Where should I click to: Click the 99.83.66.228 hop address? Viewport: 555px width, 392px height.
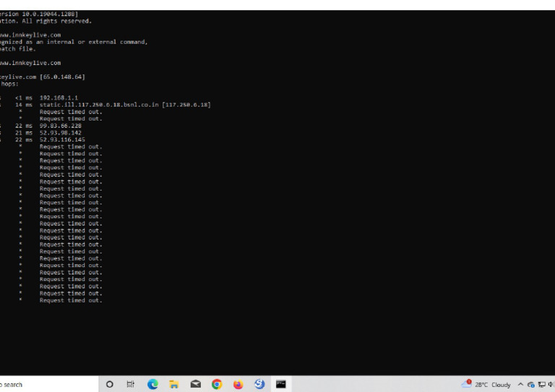[x=61, y=126]
